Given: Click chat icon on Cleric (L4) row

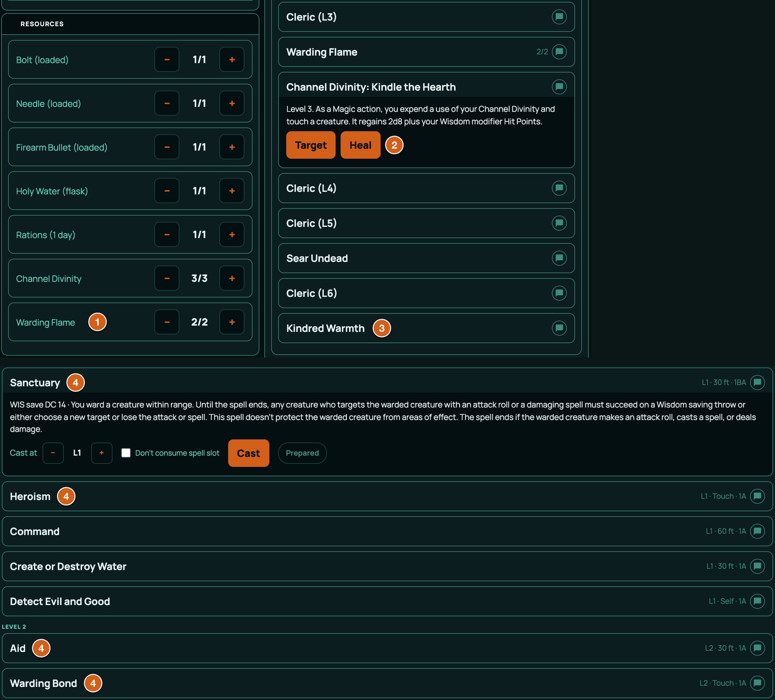Looking at the screenshot, I should pyautogui.click(x=559, y=188).
